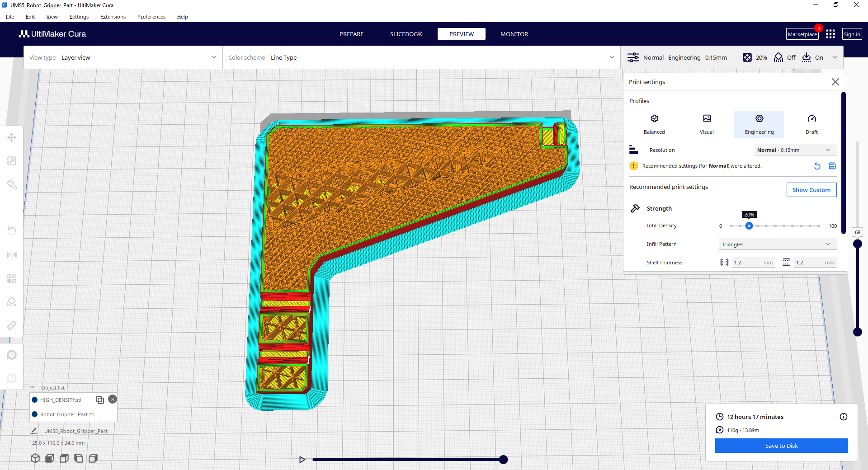This screenshot has width=868, height=470.
Task: Click the 3D view cube icon
Action: (35, 458)
